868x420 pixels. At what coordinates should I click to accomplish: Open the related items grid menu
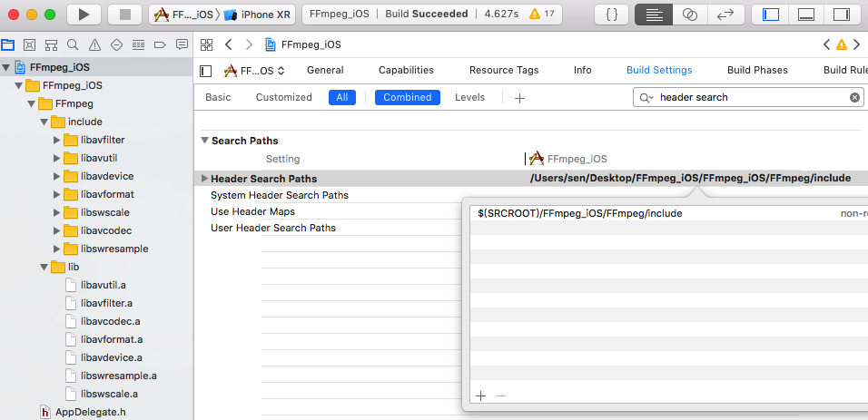[x=206, y=44]
